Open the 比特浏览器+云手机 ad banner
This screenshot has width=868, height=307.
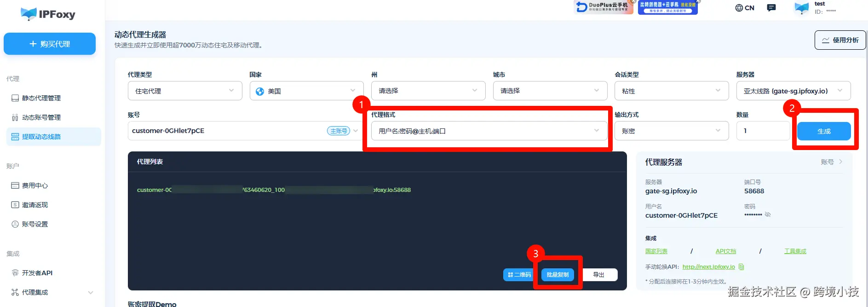[667, 7]
